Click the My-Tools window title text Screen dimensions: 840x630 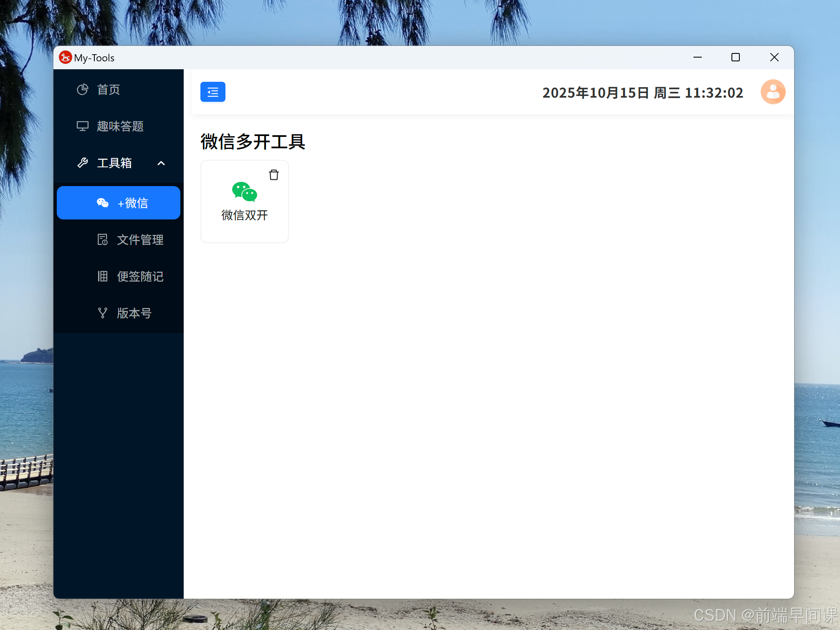[94, 58]
